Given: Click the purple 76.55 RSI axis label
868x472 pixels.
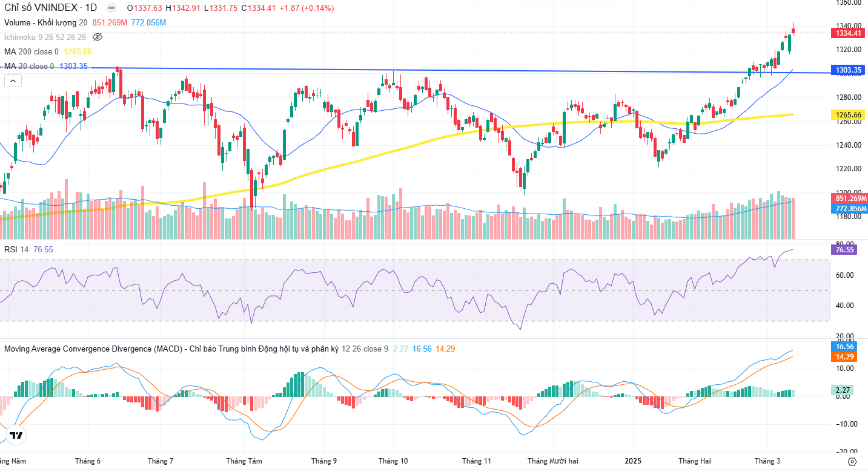Looking at the screenshot, I should [x=844, y=249].
